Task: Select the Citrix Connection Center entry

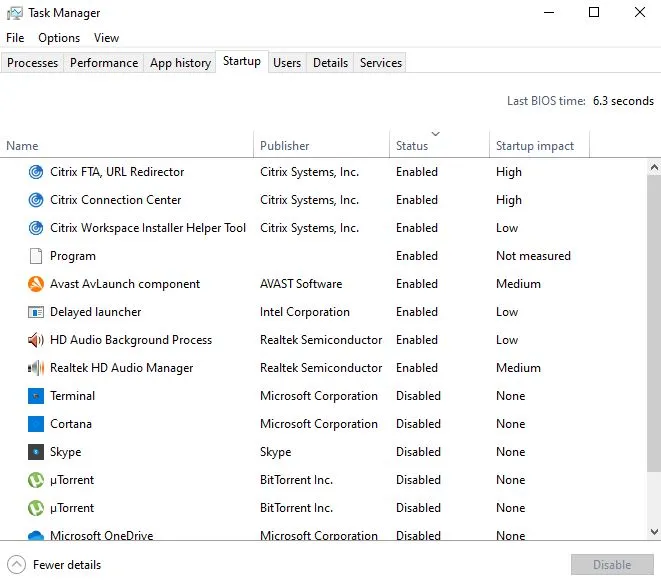Action: [116, 200]
